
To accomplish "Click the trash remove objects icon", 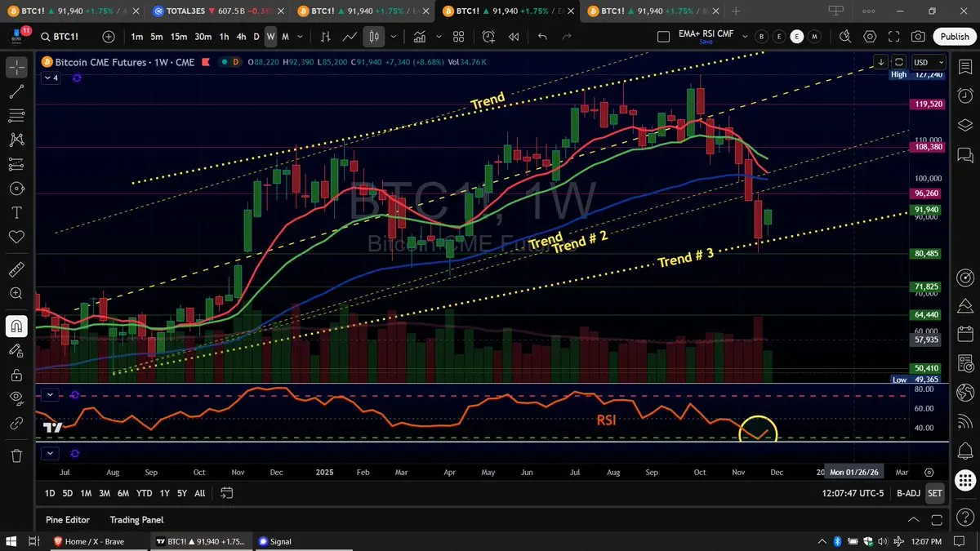I will point(16,455).
